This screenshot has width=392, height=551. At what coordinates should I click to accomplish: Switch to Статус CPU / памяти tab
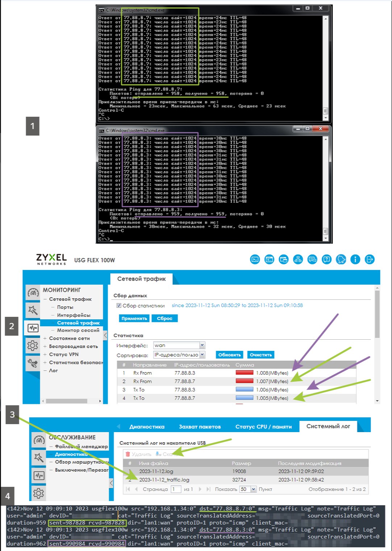coord(263,427)
